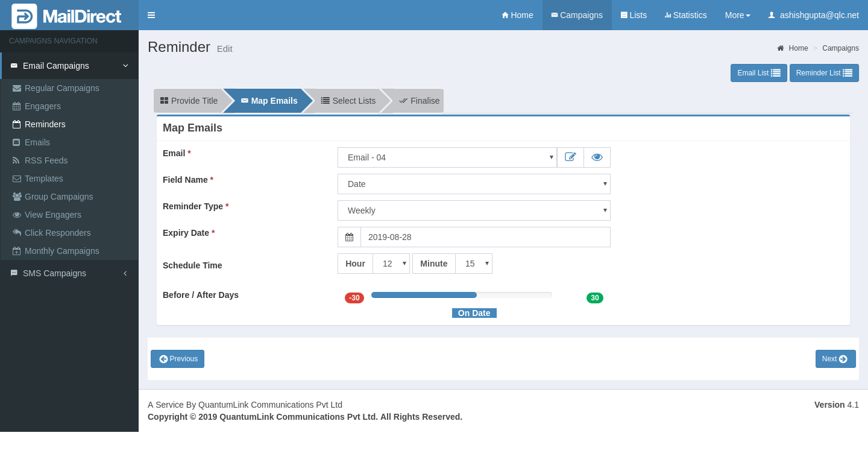Screen dimensions: 868x462
Task: Open Regular Campaigns in sidebar
Action: [61, 88]
